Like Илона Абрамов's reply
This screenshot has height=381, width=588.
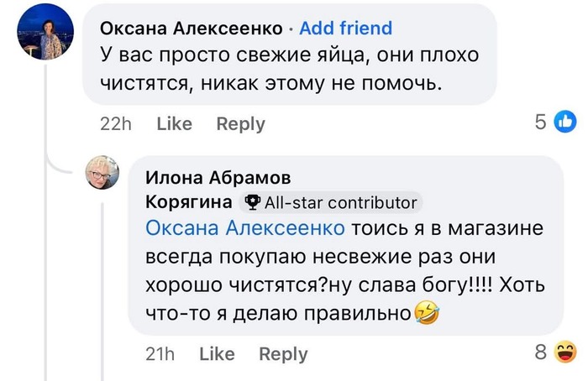point(217,355)
